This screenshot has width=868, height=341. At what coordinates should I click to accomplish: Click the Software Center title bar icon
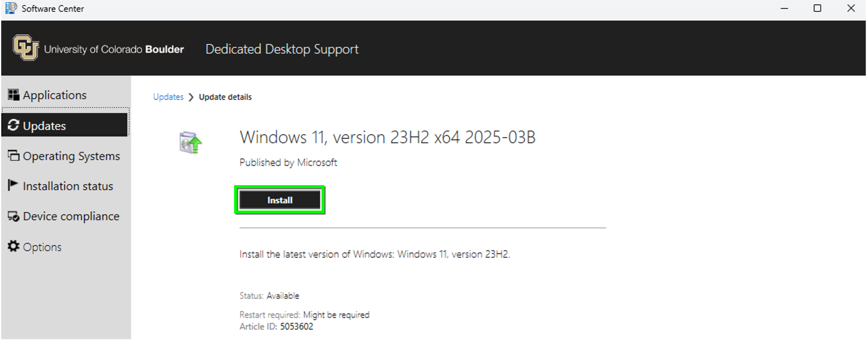pos(11,8)
